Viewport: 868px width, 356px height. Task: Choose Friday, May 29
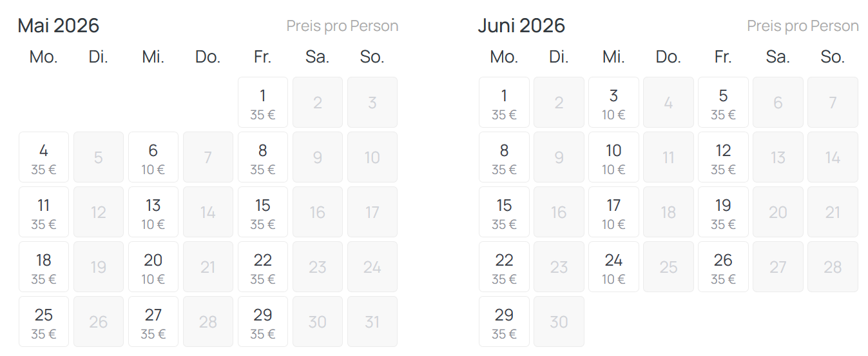pyautogui.click(x=262, y=322)
